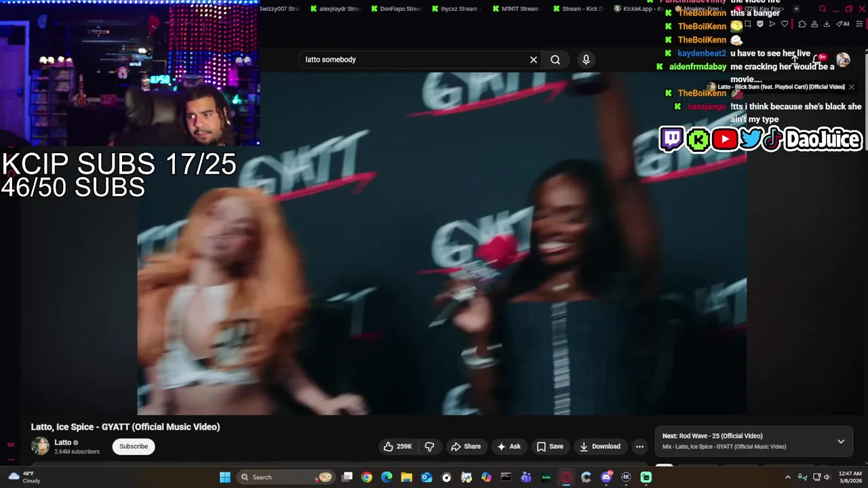Click the Windows taskbar Search box
This screenshot has height=488, width=868.
pos(287,477)
